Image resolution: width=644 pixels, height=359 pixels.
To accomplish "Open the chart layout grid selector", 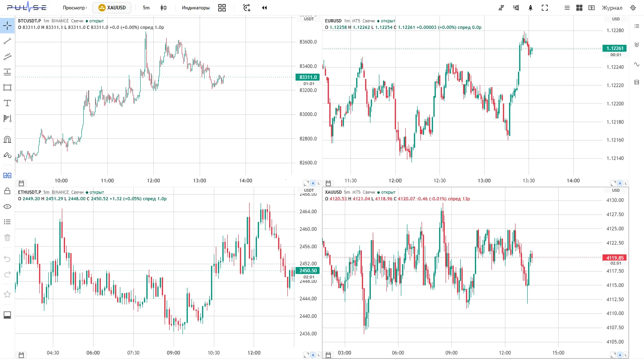I will click(x=222, y=8).
